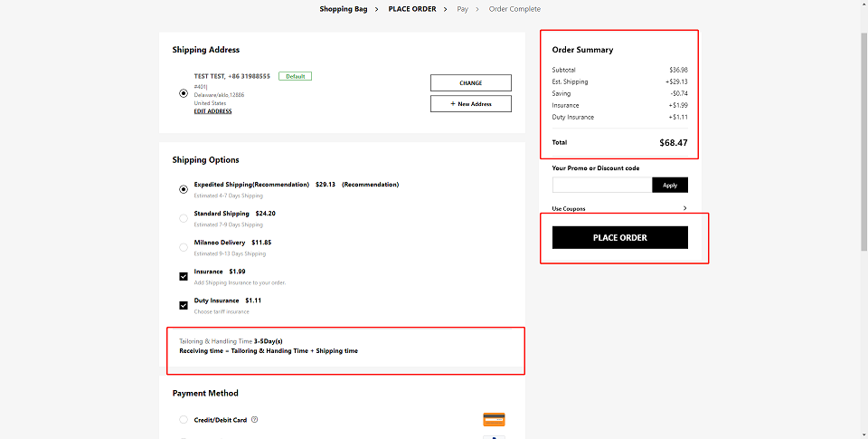Click Order Complete breadcrumb step

pyautogui.click(x=514, y=9)
